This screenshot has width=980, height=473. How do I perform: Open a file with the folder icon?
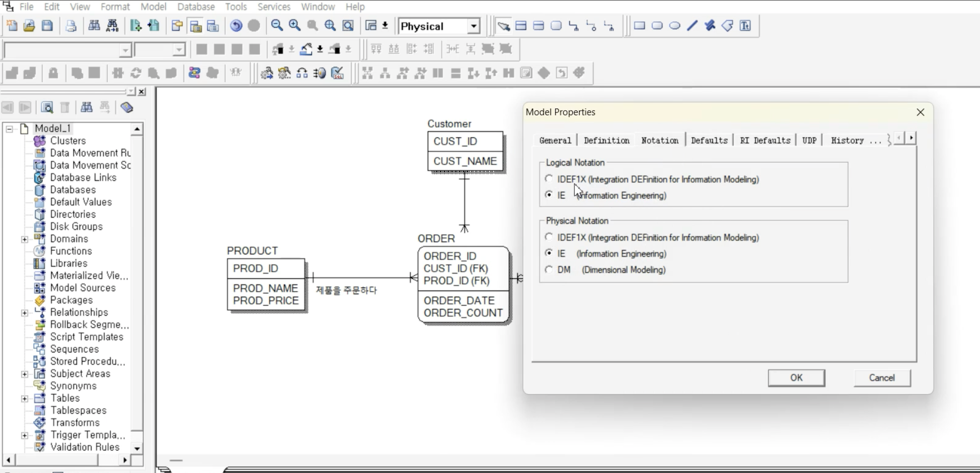click(x=29, y=26)
